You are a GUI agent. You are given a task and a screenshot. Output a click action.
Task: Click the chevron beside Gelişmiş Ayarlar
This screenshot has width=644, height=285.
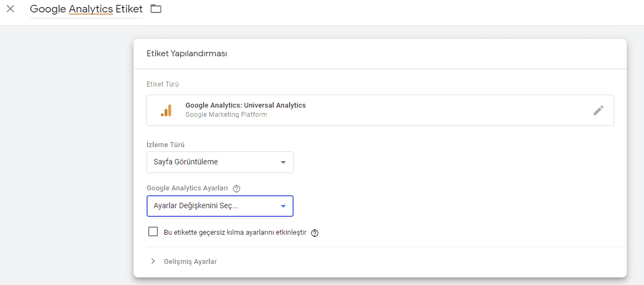[153, 261]
